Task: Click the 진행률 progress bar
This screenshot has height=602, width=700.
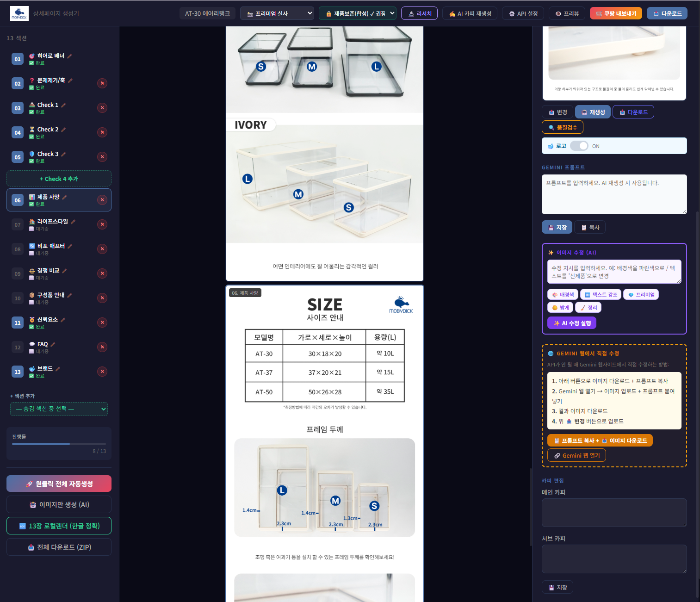Action: (59, 444)
